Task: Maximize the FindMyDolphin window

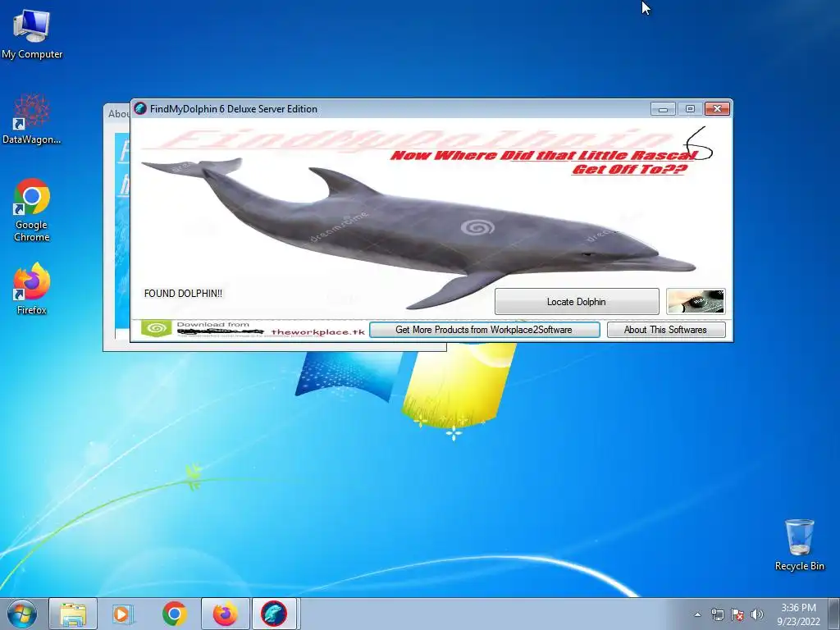Action: (x=690, y=109)
